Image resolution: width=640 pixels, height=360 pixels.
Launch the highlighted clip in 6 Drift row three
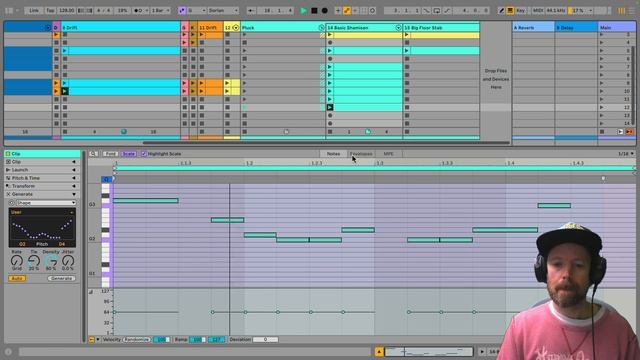coord(64,51)
